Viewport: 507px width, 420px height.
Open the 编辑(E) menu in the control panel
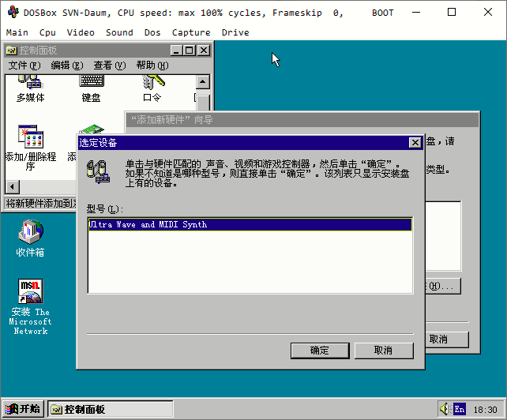pos(67,66)
